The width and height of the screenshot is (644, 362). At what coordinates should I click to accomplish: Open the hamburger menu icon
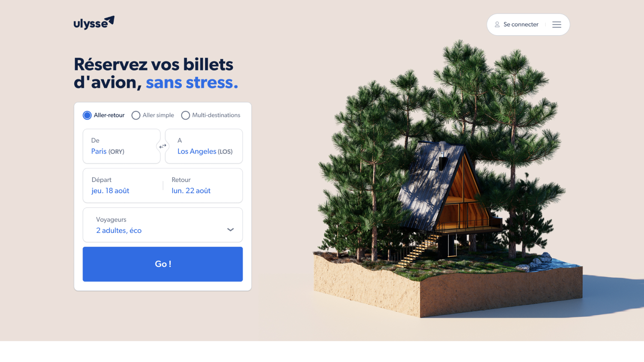pos(556,24)
